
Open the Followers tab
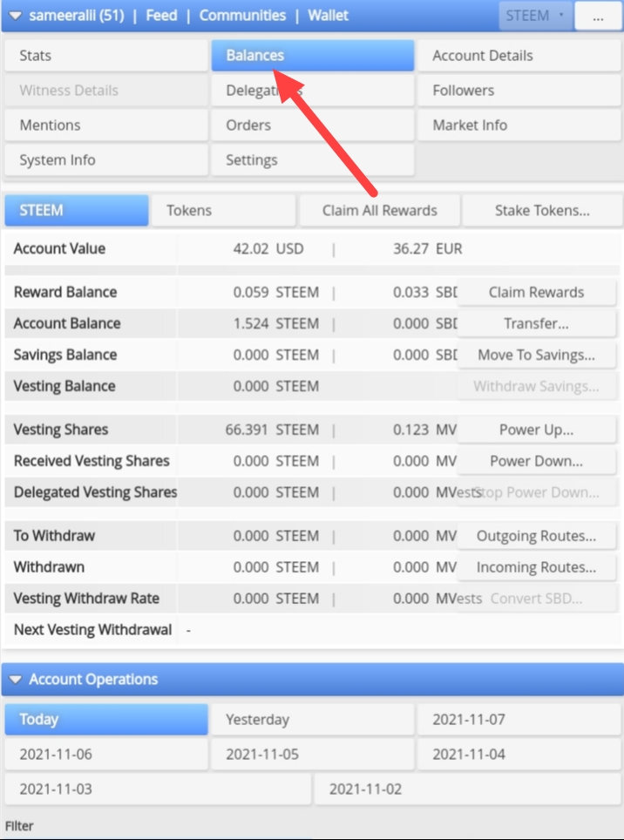519,90
